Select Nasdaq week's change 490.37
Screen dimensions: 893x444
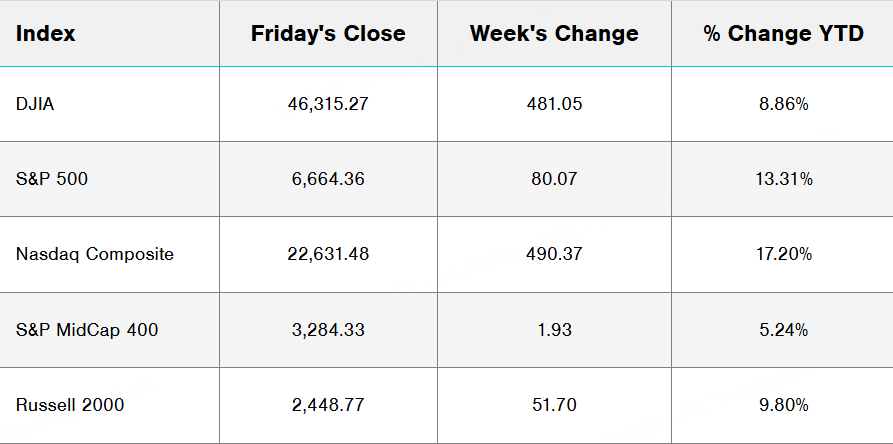click(x=554, y=254)
